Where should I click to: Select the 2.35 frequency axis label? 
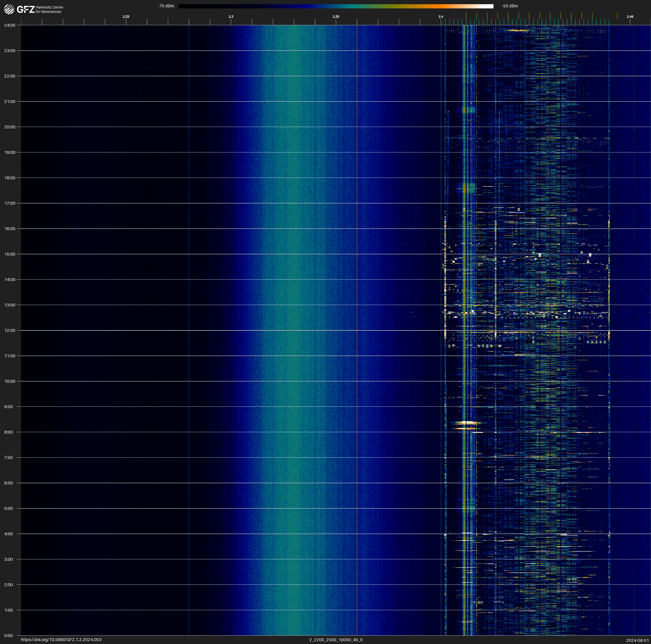[336, 17]
